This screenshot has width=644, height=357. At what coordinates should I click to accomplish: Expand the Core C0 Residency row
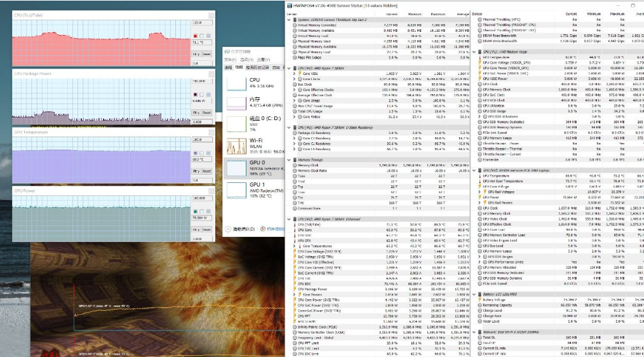click(294, 138)
